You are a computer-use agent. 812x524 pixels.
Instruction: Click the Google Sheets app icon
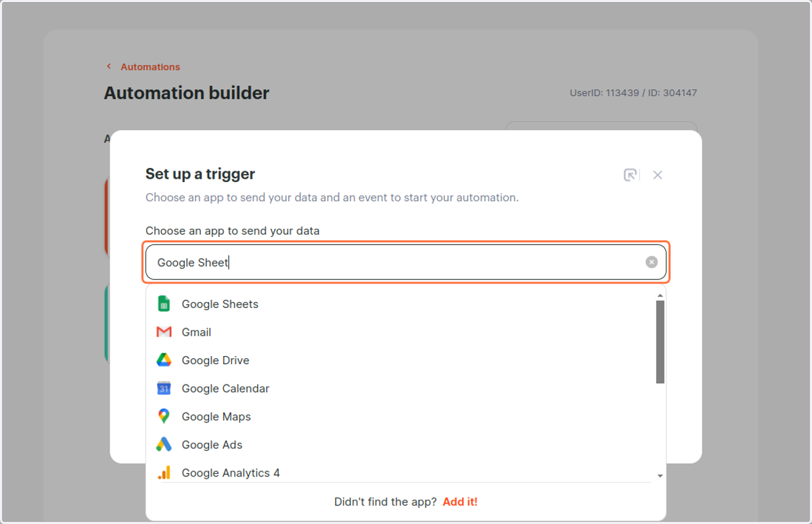164,304
